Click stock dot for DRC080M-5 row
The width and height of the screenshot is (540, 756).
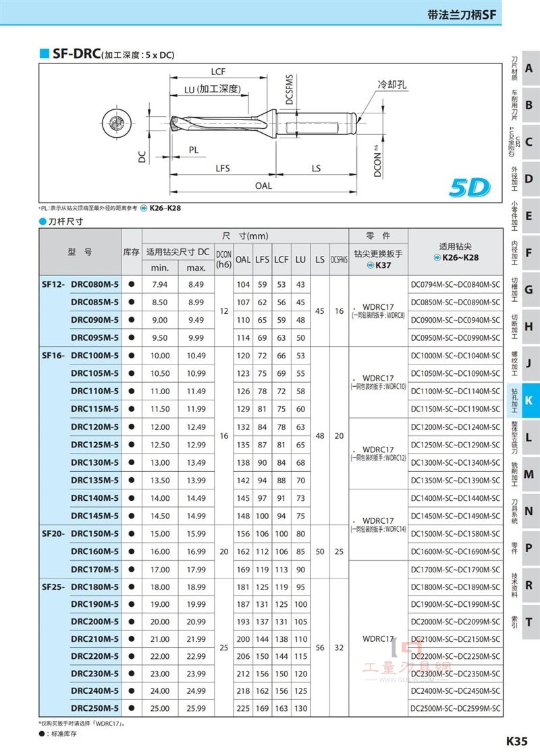[x=132, y=284]
